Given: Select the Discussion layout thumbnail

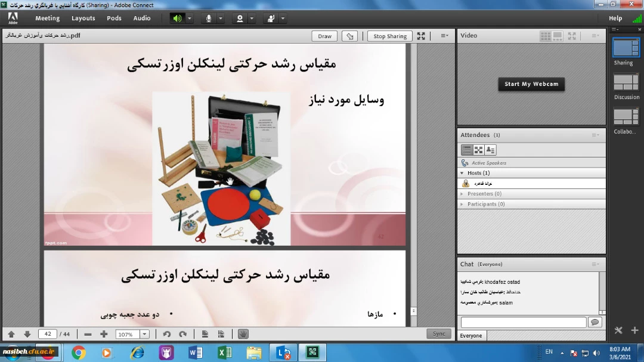Looking at the screenshot, I should 626,82.
